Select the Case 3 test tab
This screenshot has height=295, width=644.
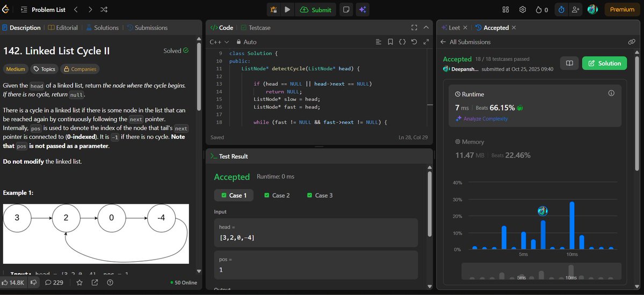(320, 195)
